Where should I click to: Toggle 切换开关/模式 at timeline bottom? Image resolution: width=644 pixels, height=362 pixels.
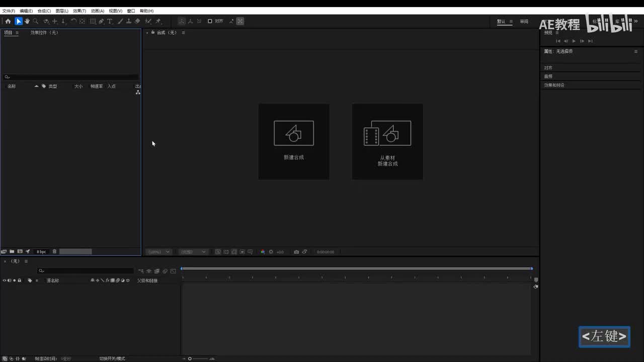point(112,358)
